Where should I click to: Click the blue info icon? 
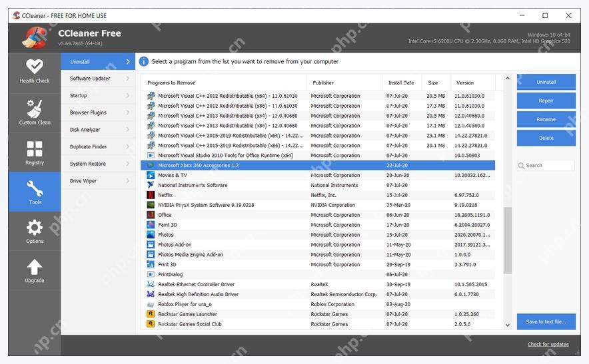click(143, 61)
